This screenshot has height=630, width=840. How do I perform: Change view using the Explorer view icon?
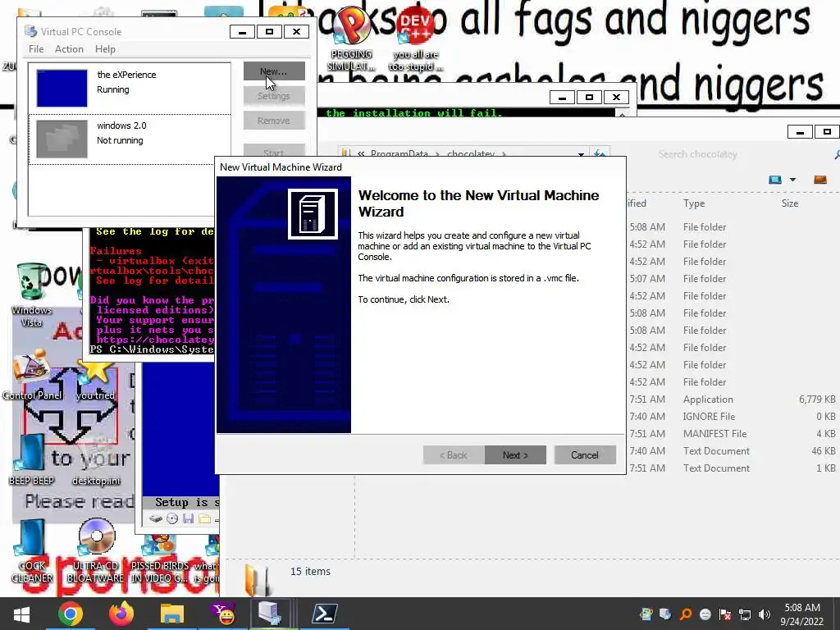775,180
